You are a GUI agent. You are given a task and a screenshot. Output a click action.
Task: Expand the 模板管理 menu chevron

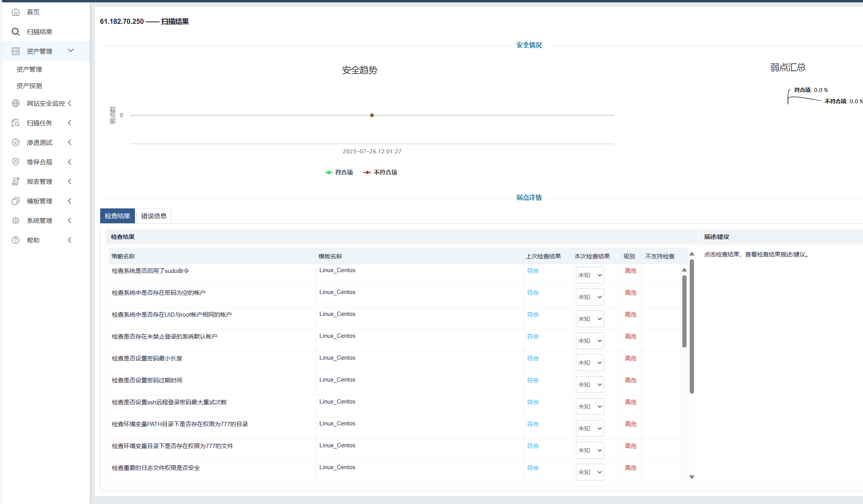(70, 201)
